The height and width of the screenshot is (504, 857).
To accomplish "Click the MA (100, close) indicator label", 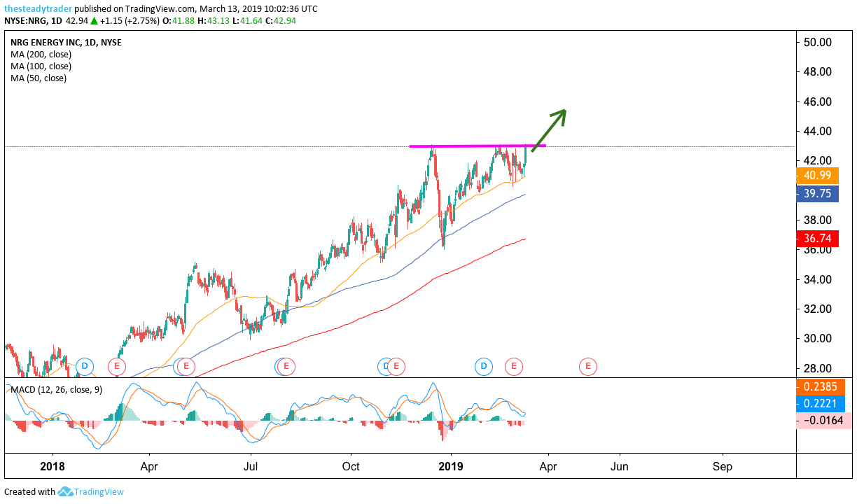I will point(41,66).
